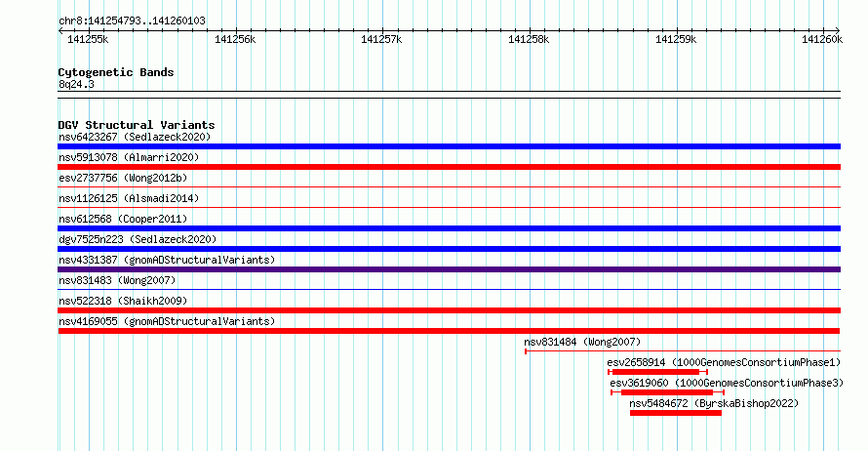
Task: Click the 141255k ruler tick label
Action: (x=88, y=39)
